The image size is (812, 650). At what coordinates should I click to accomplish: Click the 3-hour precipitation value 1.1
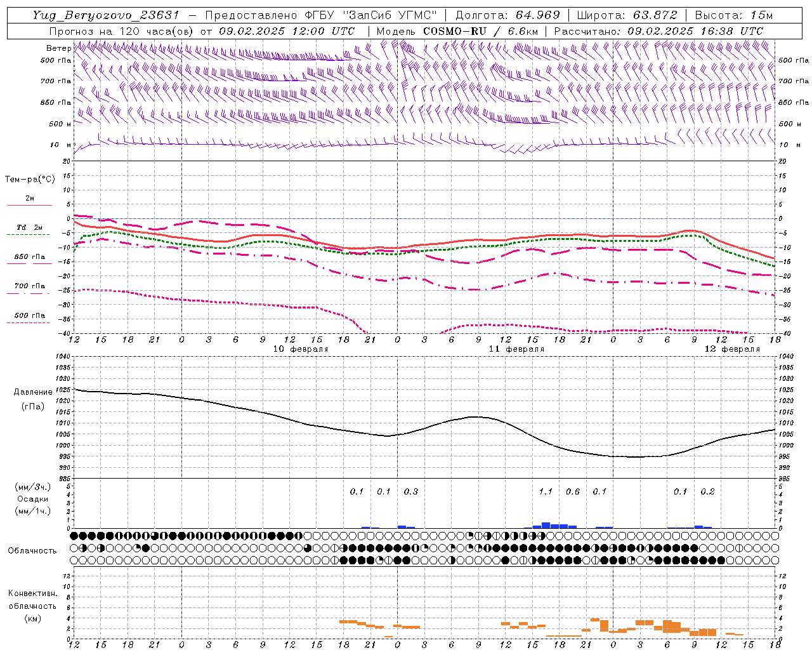coord(546,492)
